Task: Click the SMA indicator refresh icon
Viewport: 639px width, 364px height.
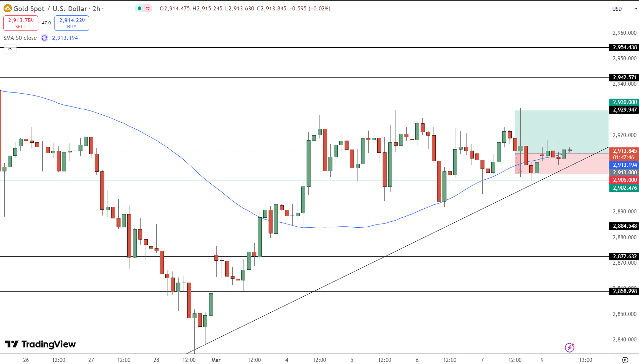Action: (x=44, y=38)
